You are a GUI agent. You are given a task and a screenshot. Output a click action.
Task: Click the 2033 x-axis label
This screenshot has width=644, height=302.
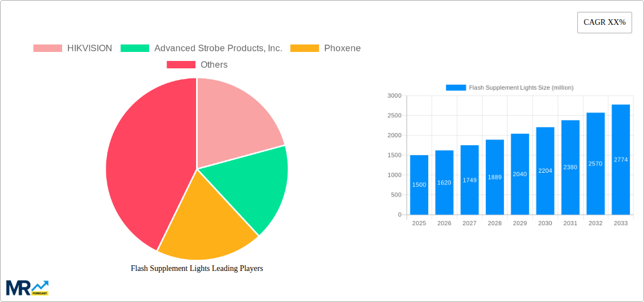point(621,223)
